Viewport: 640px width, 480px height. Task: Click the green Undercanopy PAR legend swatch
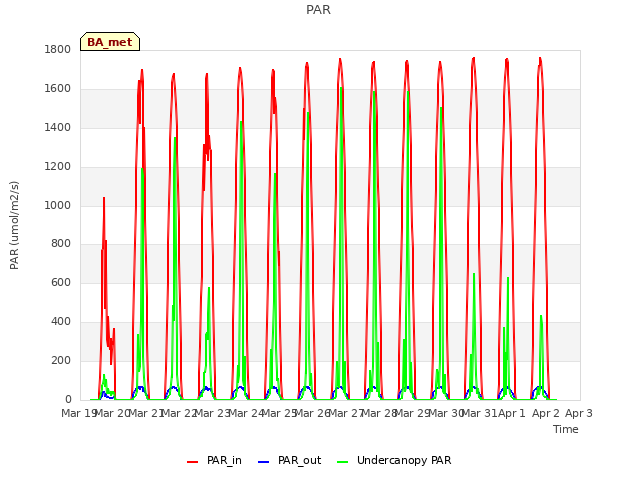[x=343, y=462]
